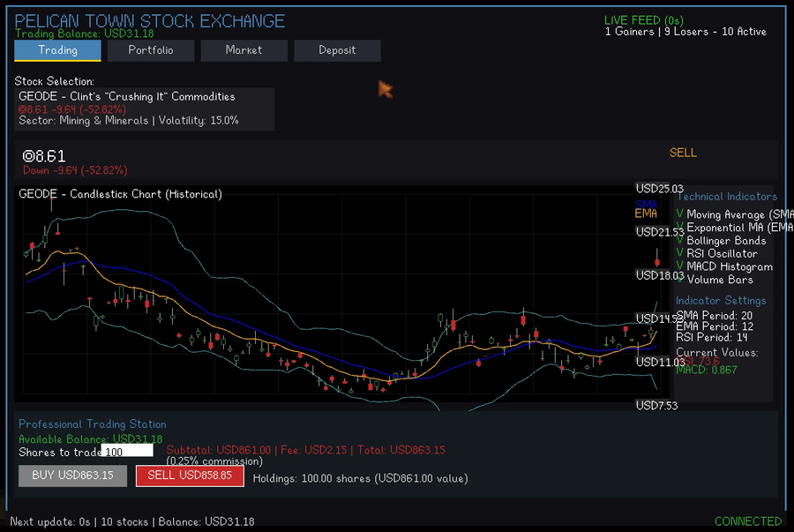This screenshot has width=794, height=532.
Task: Click the Shares to trade input field
Action: point(127,451)
